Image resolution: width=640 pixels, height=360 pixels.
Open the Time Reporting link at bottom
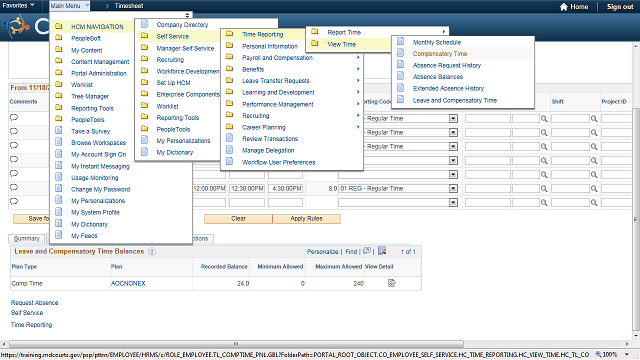tap(31, 324)
